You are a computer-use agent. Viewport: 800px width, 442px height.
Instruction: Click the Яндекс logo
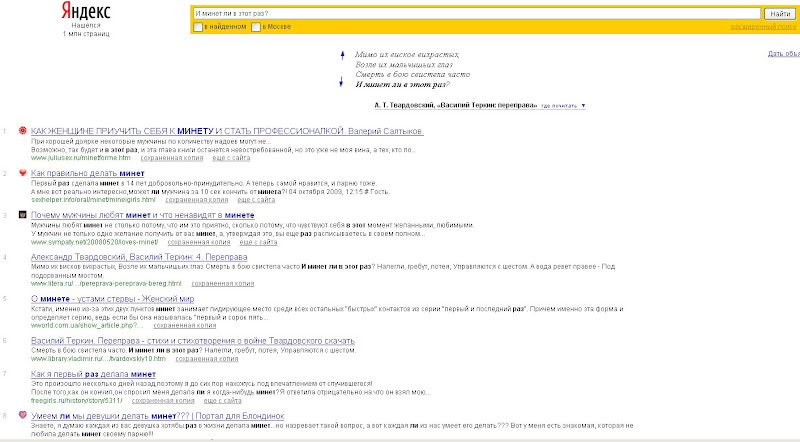pyautogui.click(x=86, y=11)
